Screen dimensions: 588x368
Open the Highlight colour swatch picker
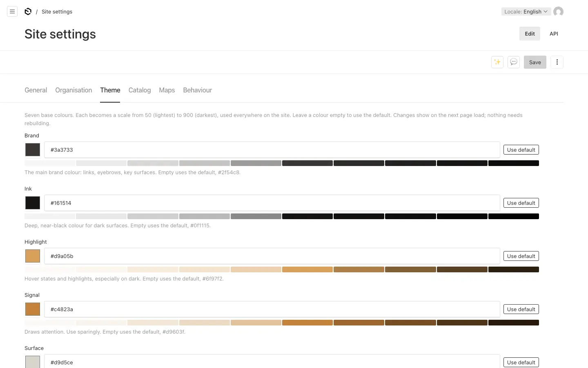[33, 256]
